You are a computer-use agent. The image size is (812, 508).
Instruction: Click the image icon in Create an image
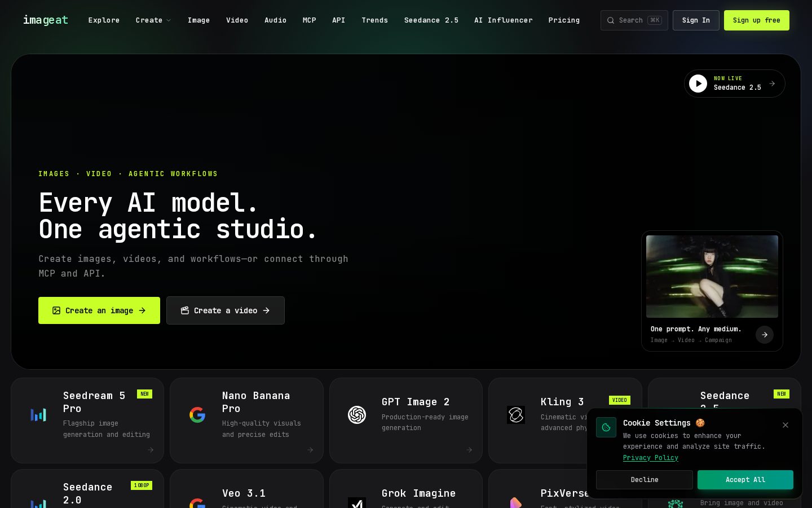point(56,310)
